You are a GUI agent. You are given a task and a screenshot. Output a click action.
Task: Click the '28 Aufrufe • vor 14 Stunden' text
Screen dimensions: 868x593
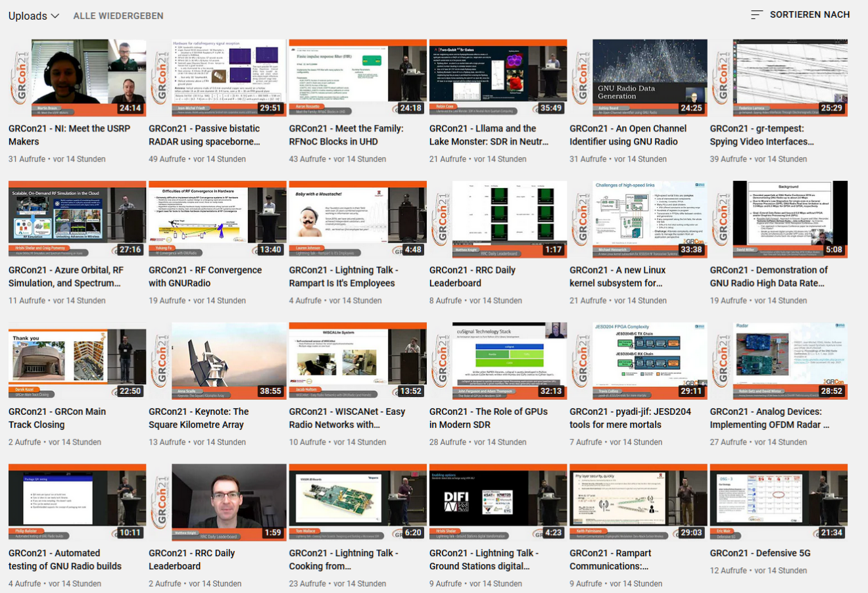tap(478, 442)
